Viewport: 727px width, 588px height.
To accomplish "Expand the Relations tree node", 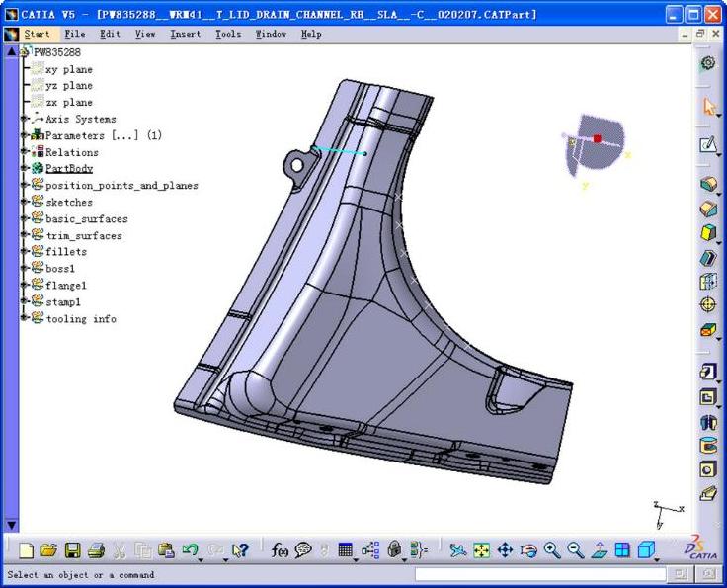I will click(24, 152).
